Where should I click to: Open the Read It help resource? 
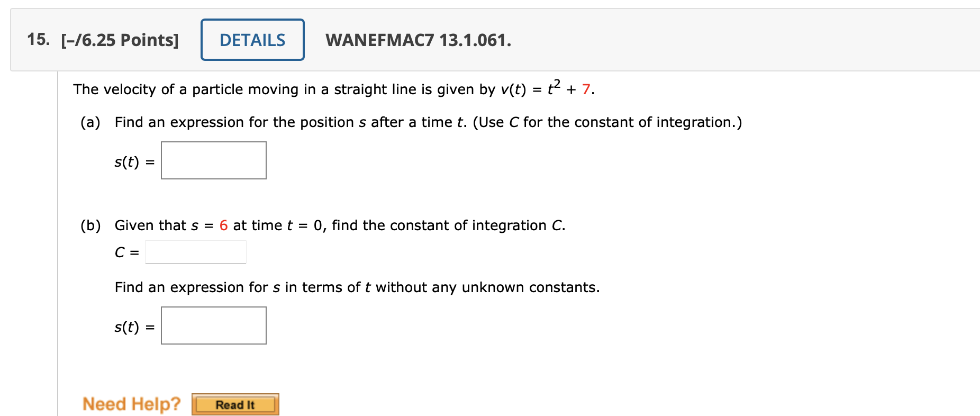[x=235, y=404]
